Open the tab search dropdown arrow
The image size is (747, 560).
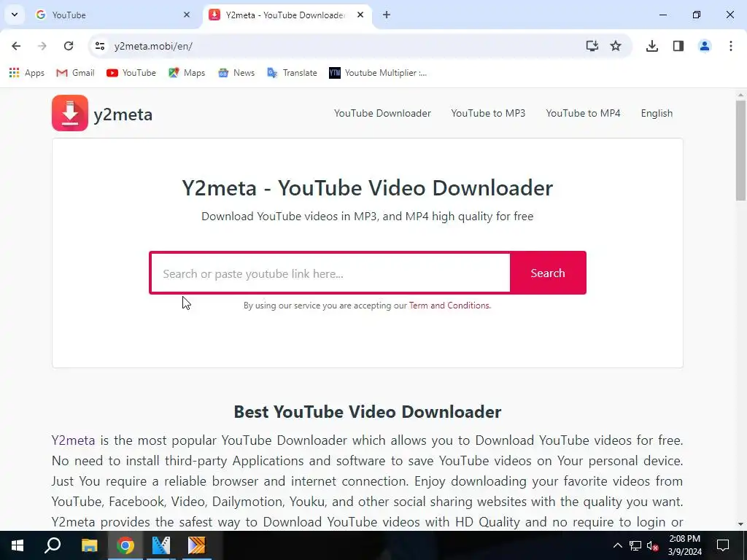pyautogui.click(x=15, y=15)
